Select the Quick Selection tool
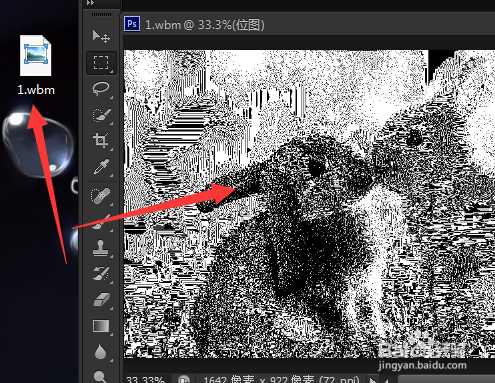Image resolution: width=495 pixels, height=383 pixels. click(x=101, y=115)
